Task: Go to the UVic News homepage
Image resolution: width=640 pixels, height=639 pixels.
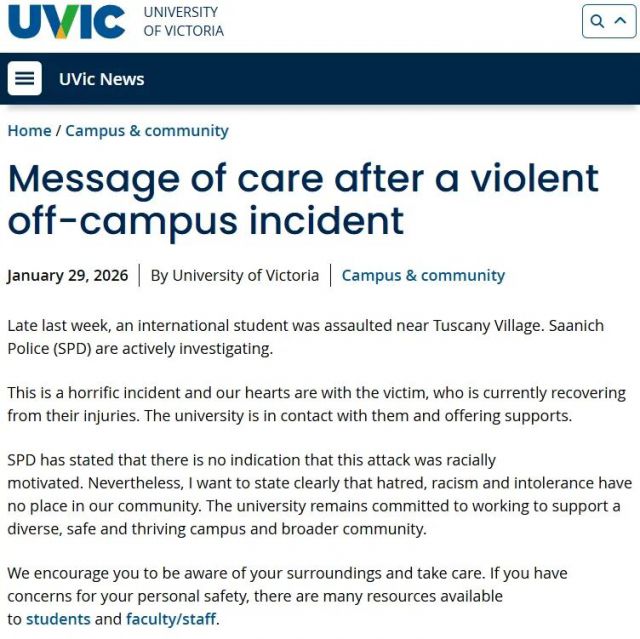Action: pyautogui.click(x=101, y=79)
